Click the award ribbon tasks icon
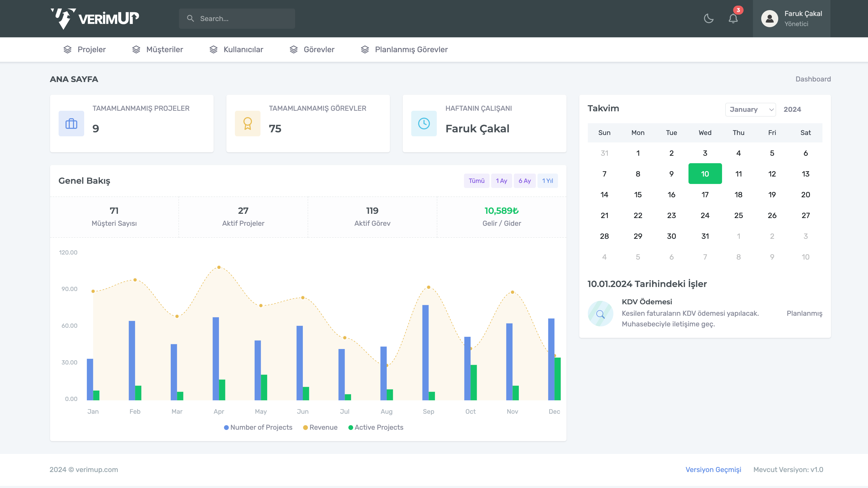 click(247, 124)
